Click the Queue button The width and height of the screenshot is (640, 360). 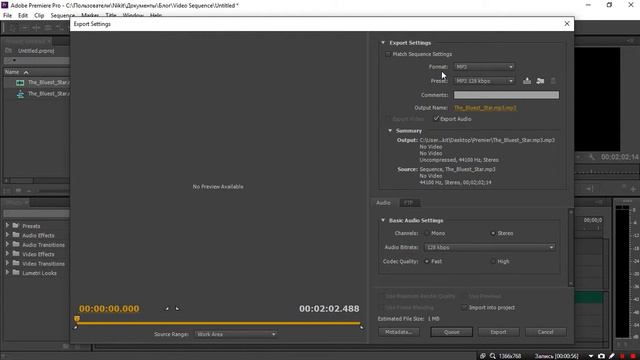coord(451,332)
